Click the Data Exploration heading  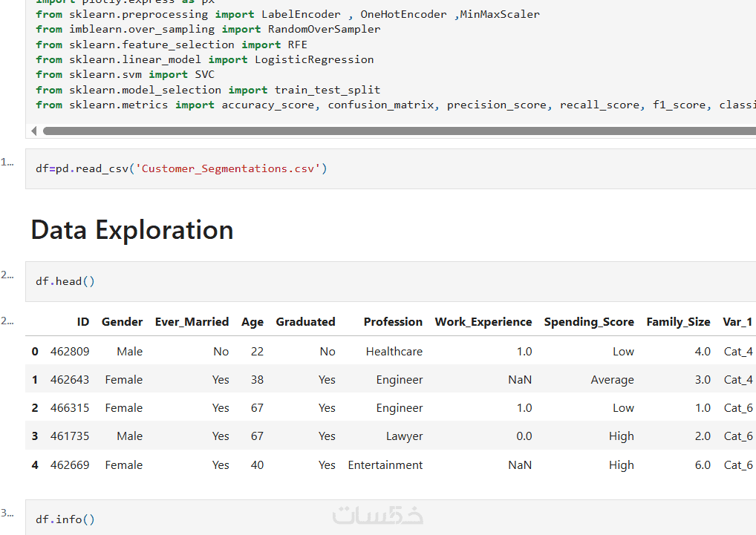point(132,230)
